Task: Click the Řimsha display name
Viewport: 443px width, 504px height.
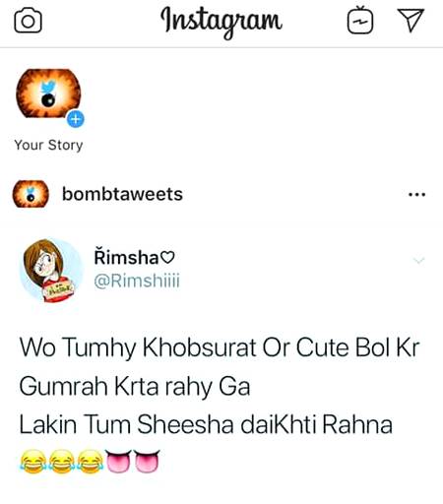Action: (x=126, y=257)
